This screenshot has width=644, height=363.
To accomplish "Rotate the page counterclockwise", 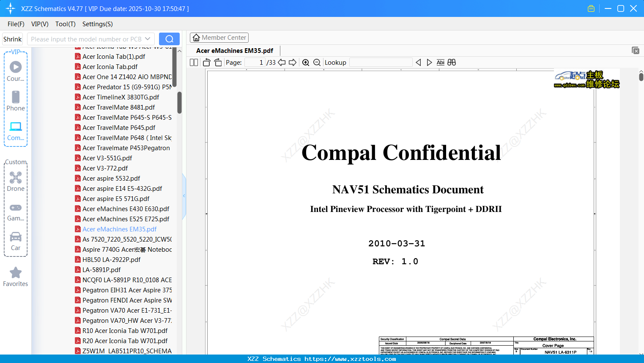I will pos(207,63).
